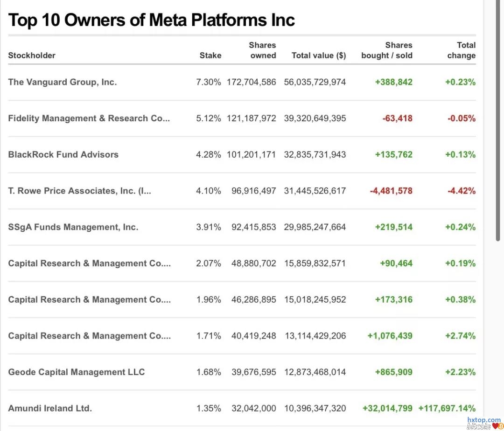
Task: Click the Stockholder column header
Action: pos(32,56)
